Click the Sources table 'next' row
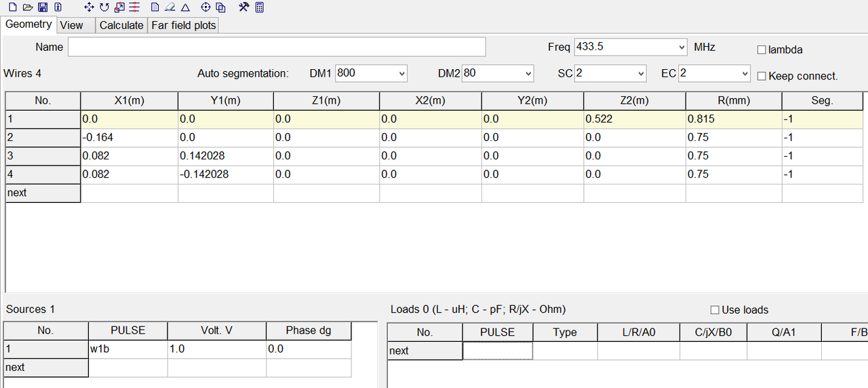 click(x=46, y=367)
